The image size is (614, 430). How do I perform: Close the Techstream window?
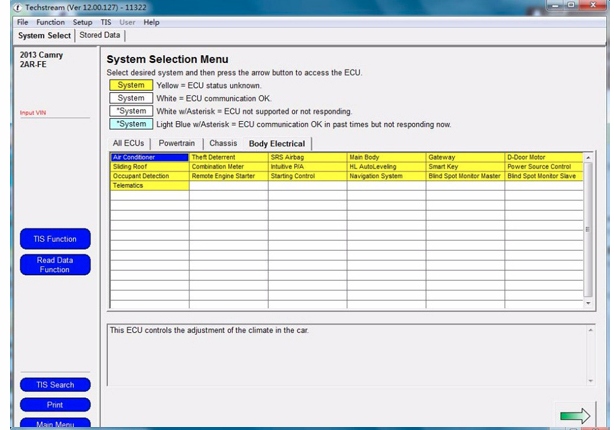592,5
